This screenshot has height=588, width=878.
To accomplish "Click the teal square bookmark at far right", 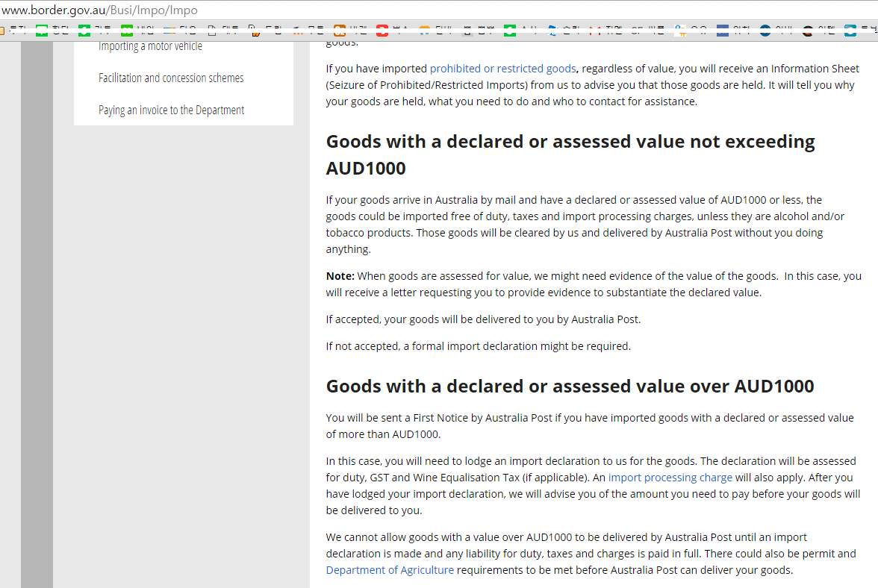I will [850, 31].
